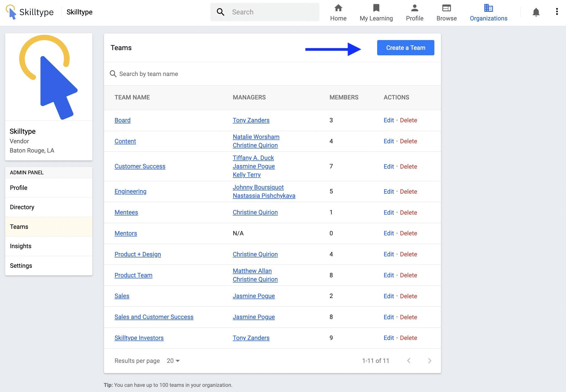This screenshot has height=392, width=566.
Task: Go to next page chevron
Action: tap(429, 361)
